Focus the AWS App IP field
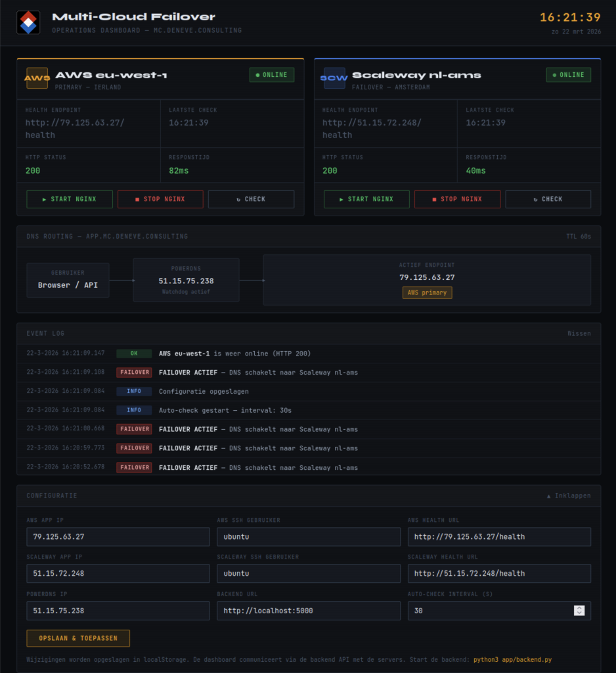The height and width of the screenshot is (673, 616). [x=118, y=537]
